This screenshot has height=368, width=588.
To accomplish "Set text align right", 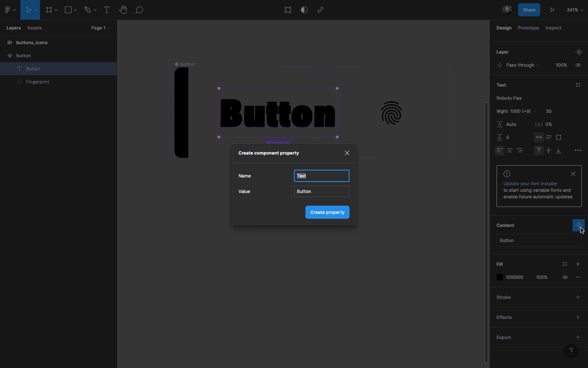I will [x=519, y=150].
